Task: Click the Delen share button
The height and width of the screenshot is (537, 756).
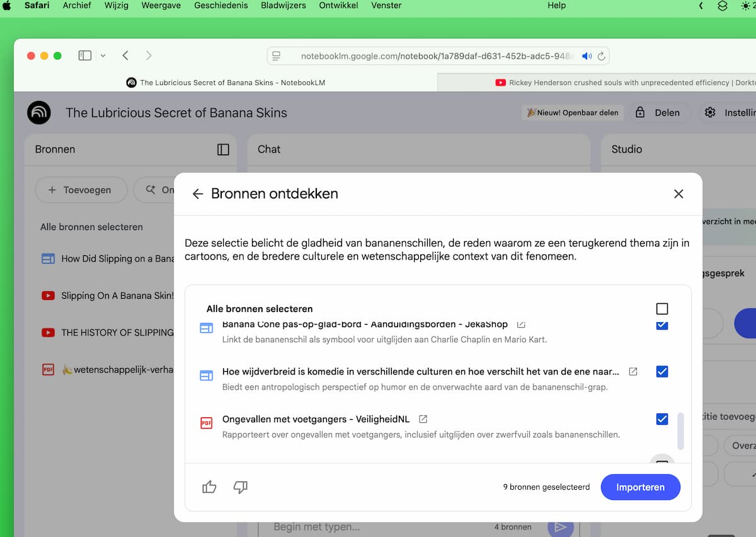Action: [x=658, y=113]
